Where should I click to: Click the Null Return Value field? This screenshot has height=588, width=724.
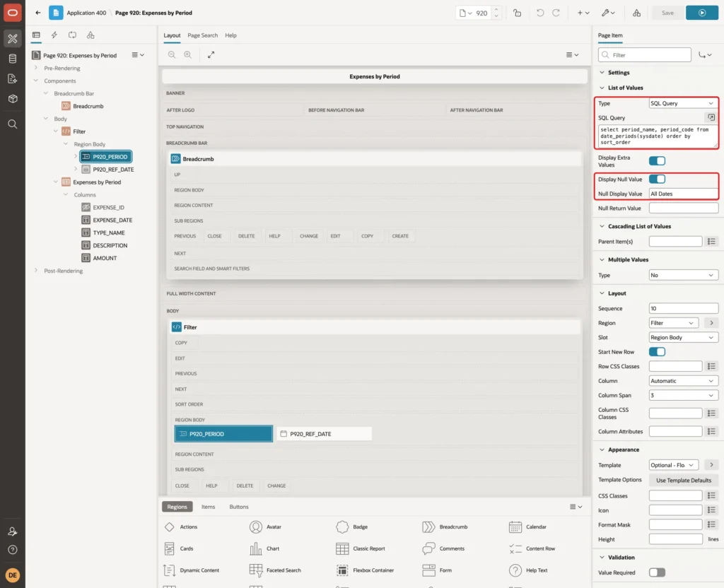coord(684,208)
